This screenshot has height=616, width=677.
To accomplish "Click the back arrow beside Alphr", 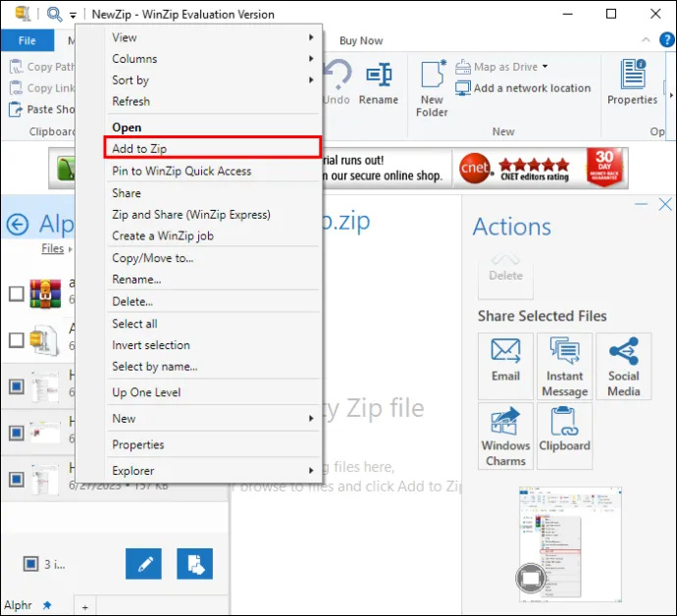I will click(x=18, y=225).
